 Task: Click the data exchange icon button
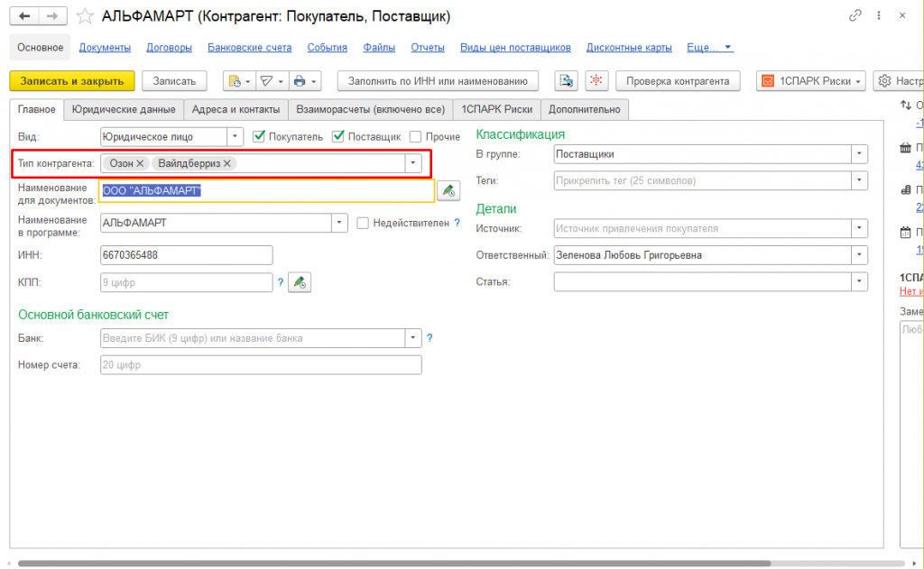[566, 81]
